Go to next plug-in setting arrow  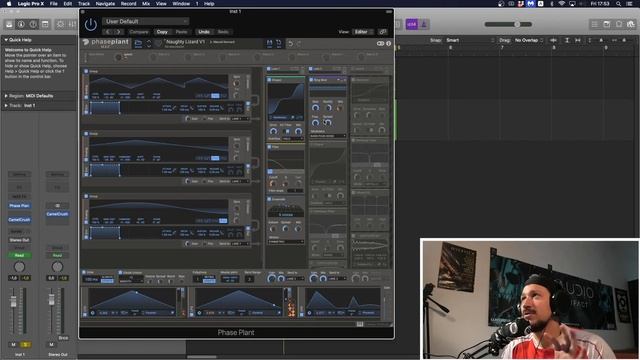pos(118,32)
